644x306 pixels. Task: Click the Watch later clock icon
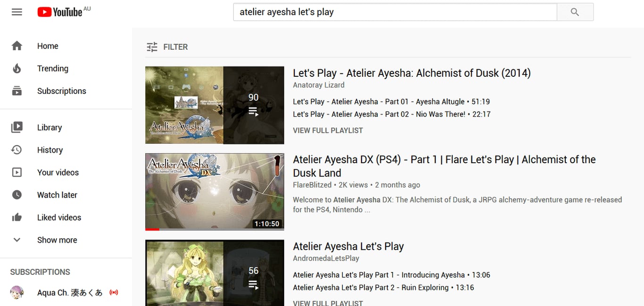click(17, 195)
